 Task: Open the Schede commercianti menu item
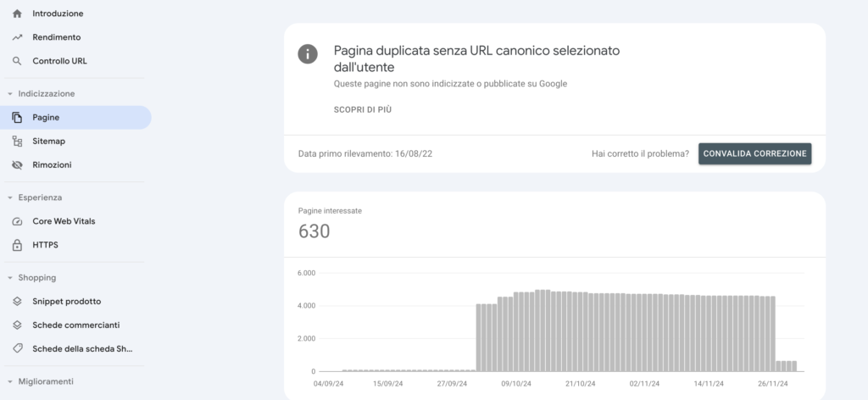tap(75, 325)
